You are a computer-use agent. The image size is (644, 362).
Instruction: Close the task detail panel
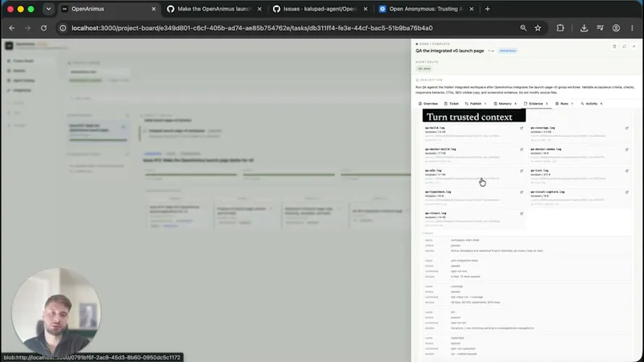click(634, 47)
